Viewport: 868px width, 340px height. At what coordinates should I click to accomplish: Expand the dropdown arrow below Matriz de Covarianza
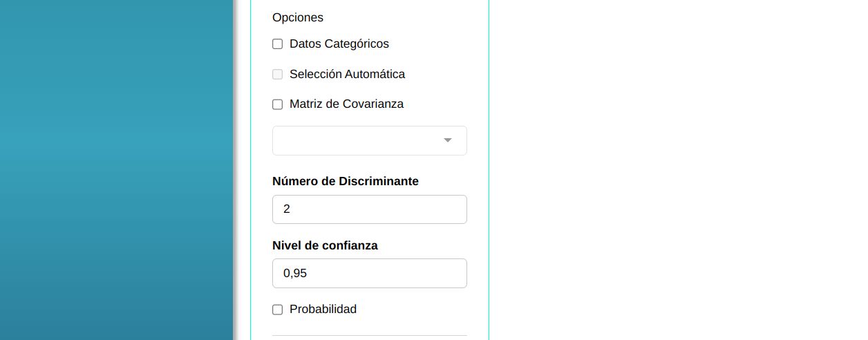tap(447, 140)
